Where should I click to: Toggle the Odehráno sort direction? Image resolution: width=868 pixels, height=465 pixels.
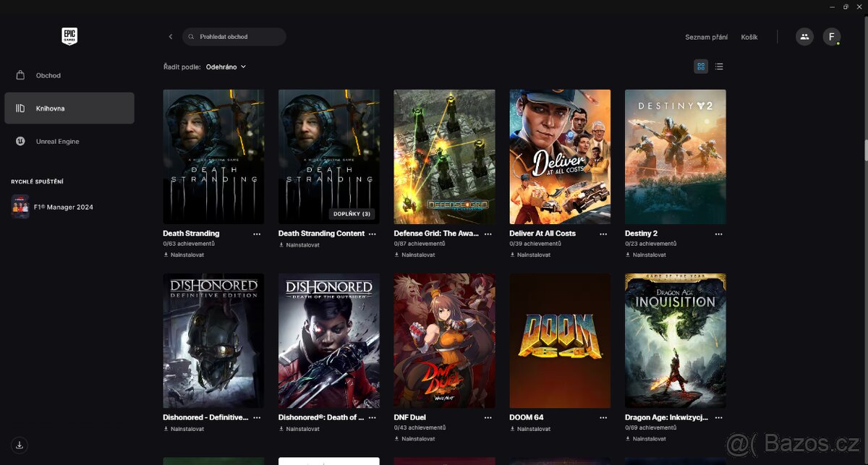[x=244, y=67]
